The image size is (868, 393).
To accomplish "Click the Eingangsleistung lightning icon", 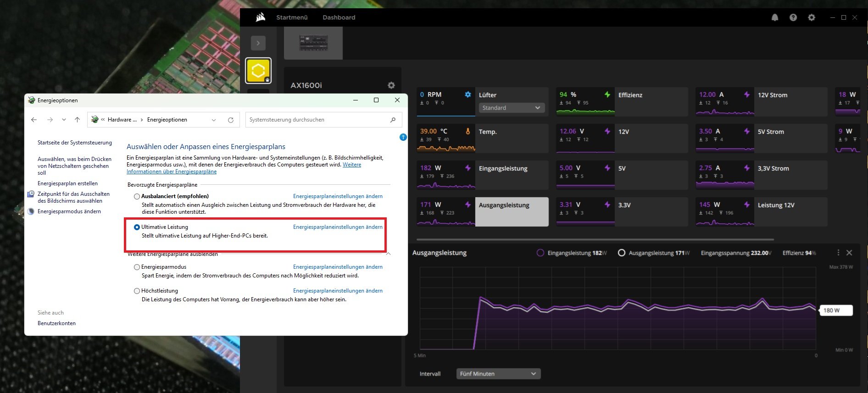I will (x=468, y=168).
